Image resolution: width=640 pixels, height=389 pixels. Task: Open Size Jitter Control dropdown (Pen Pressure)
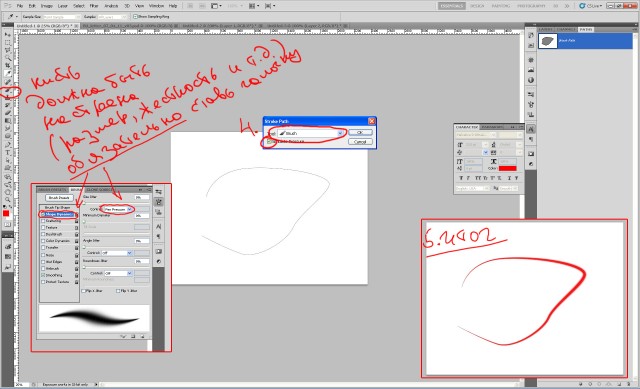coord(117,209)
